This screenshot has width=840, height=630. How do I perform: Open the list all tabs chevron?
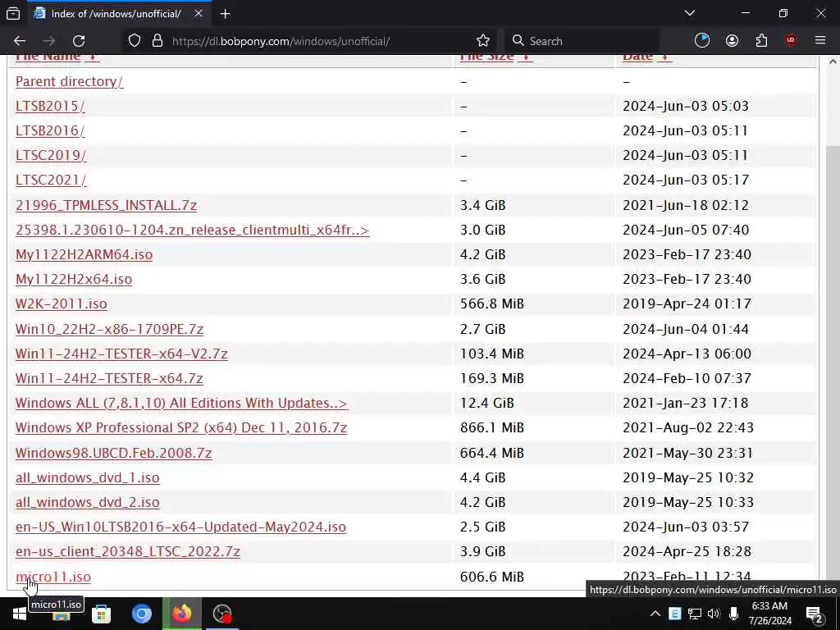point(690,13)
